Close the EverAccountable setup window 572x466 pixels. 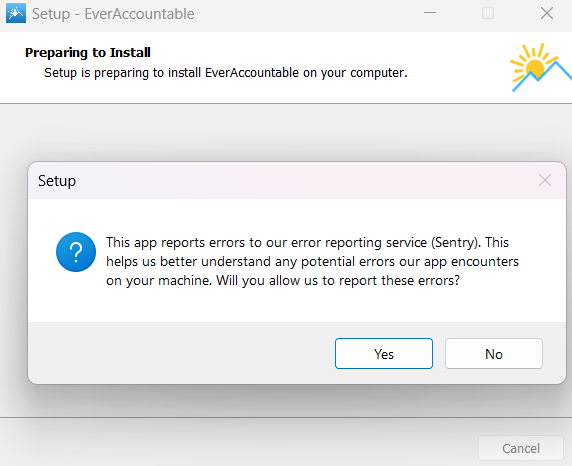click(546, 14)
